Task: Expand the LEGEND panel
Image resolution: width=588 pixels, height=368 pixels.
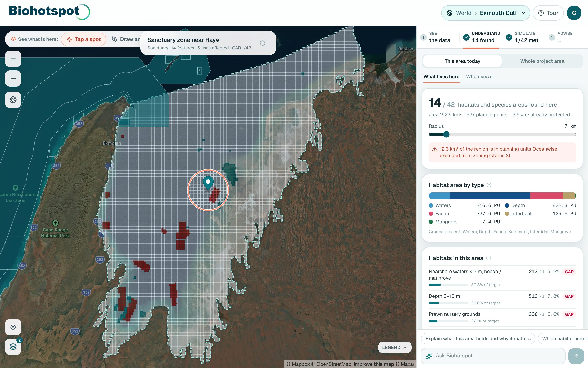Action: [x=395, y=347]
